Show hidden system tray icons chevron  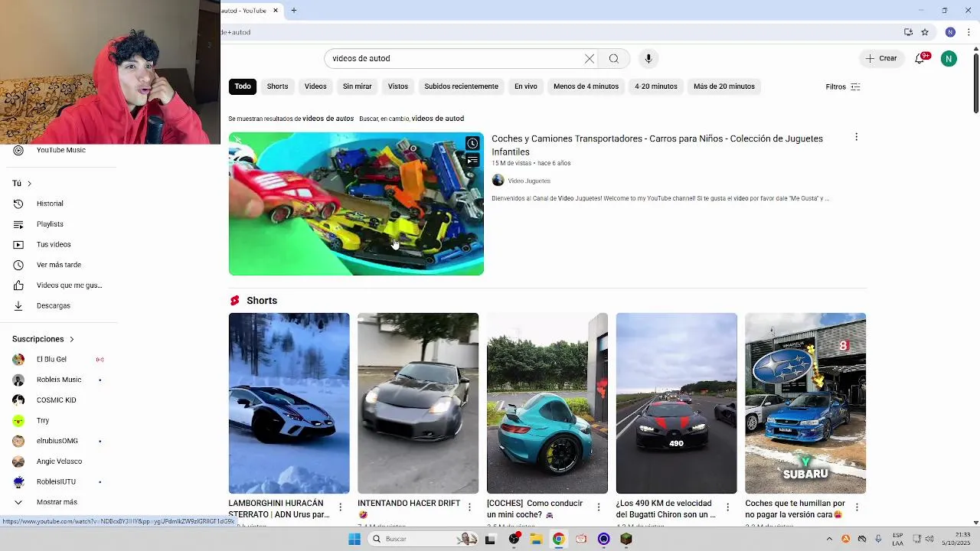(828, 539)
